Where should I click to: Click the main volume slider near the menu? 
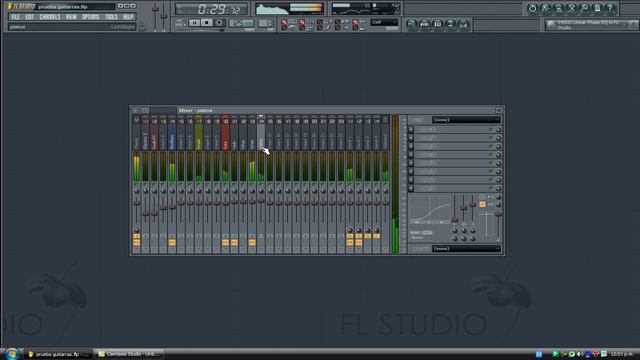tap(155, 8)
